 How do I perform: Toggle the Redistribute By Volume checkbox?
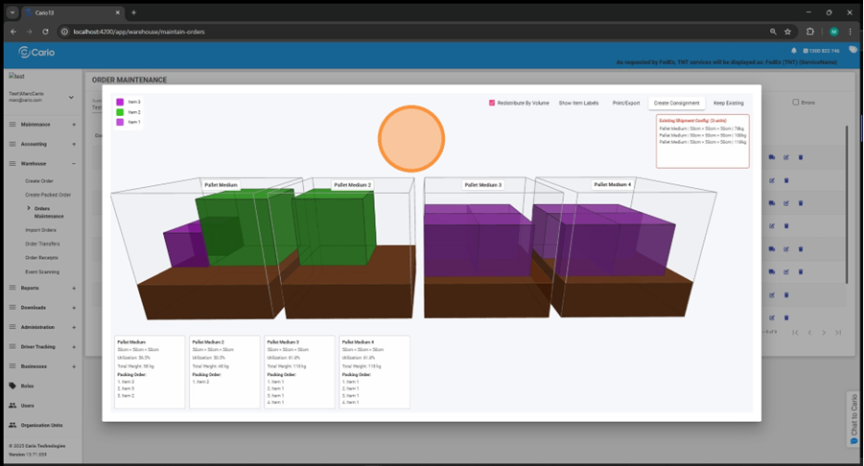[492, 103]
